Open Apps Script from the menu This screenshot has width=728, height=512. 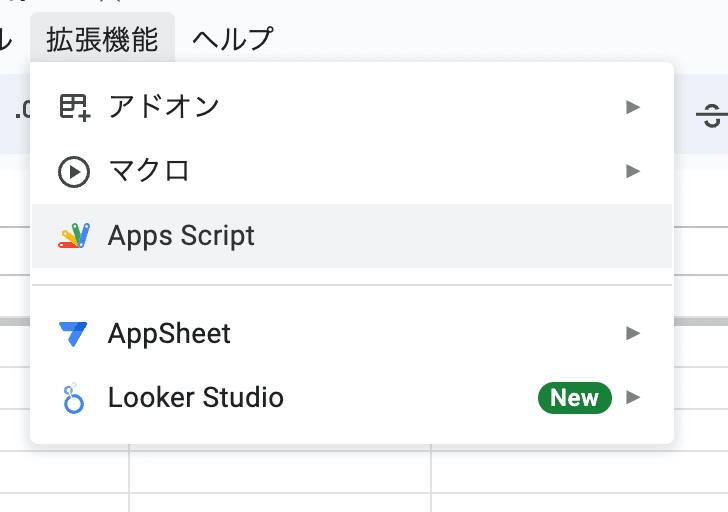pyautogui.click(x=352, y=236)
